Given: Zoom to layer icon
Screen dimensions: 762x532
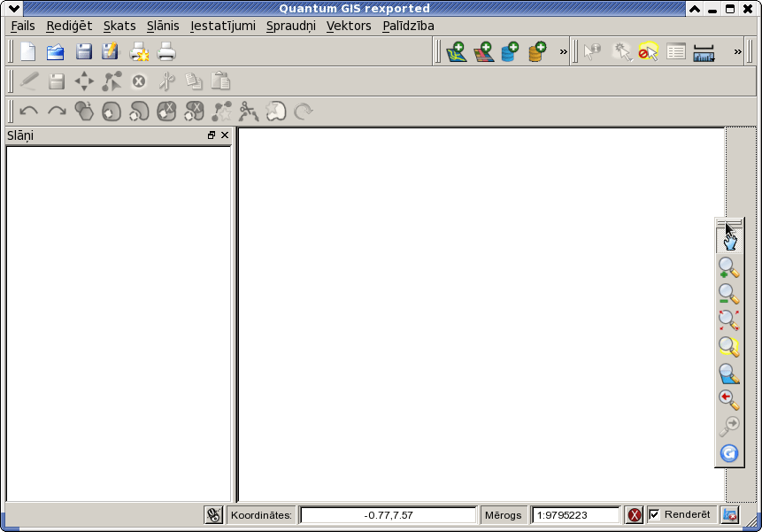Looking at the screenshot, I should 729,374.
